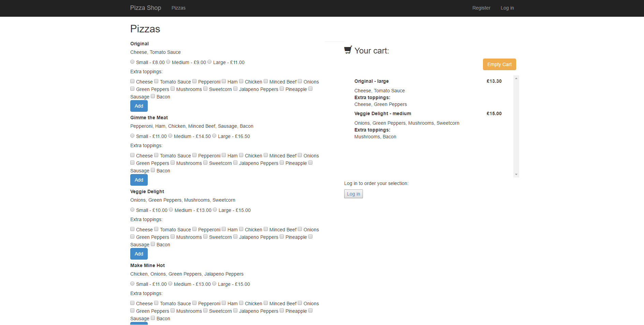Choose Small £11.00 for Gimme the Meat
This screenshot has height=325, width=644.
(132, 136)
